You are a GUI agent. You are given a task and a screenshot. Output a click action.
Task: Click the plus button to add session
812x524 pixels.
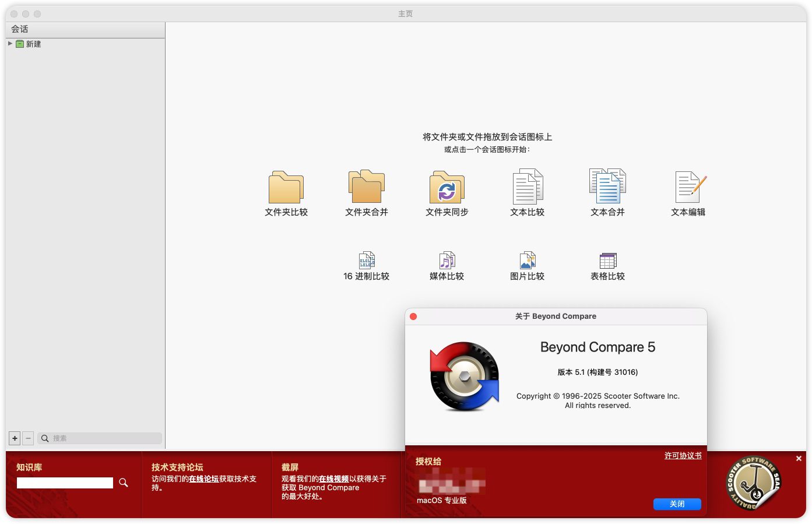pos(15,438)
